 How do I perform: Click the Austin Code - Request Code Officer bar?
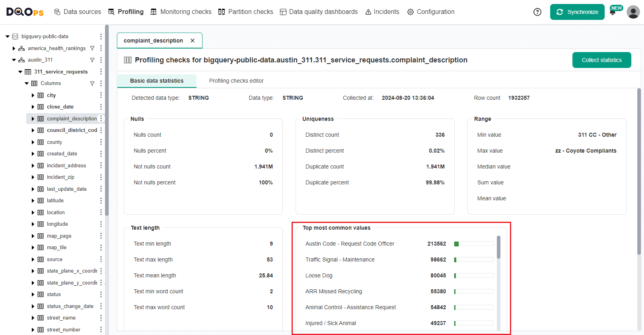point(474,244)
